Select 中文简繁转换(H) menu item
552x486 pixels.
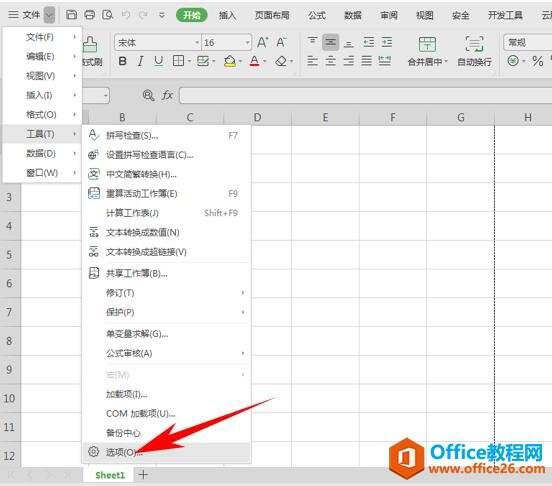pos(166,174)
